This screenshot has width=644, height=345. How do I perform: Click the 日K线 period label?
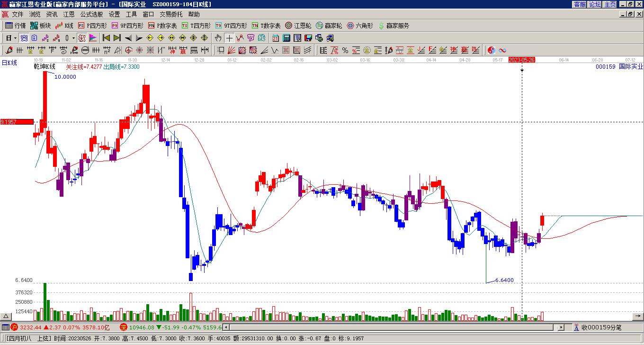[x=9, y=63]
